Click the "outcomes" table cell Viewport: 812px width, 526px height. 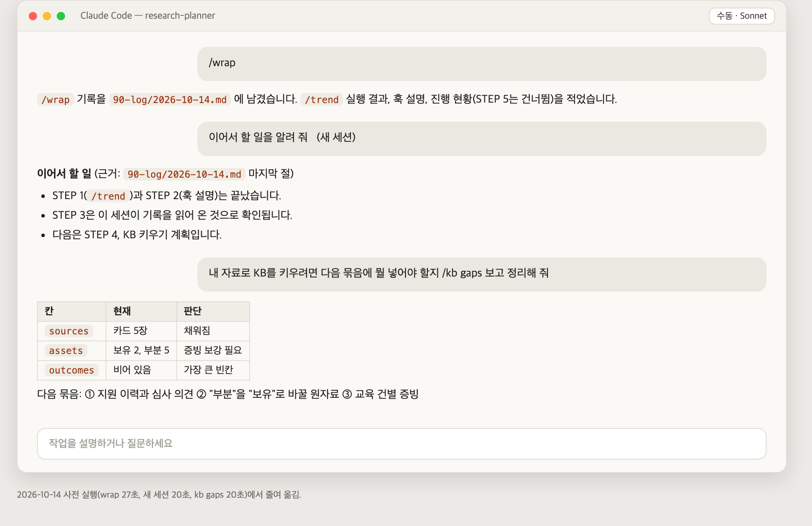click(71, 370)
